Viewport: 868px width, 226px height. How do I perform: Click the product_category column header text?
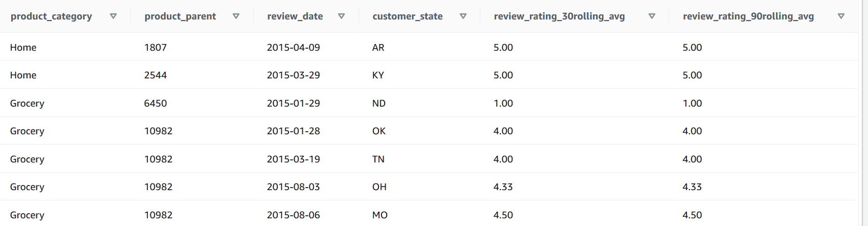tap(51, 16)
